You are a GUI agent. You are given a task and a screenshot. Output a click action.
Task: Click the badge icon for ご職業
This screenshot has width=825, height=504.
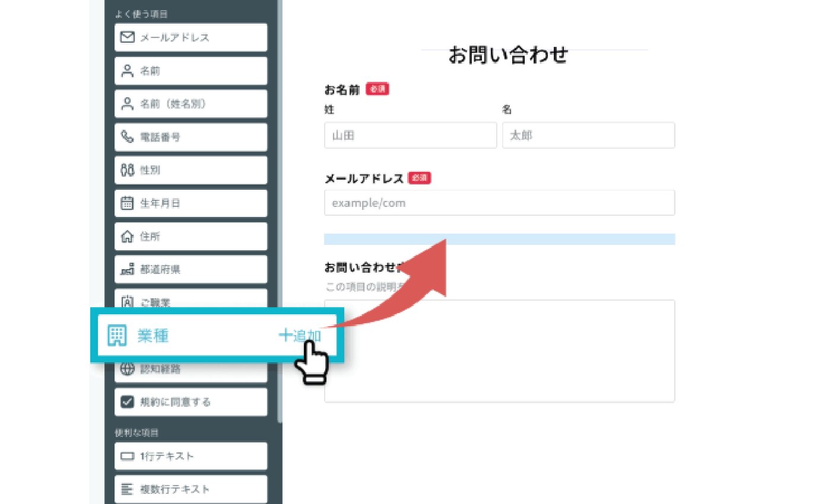coord(127,302)
